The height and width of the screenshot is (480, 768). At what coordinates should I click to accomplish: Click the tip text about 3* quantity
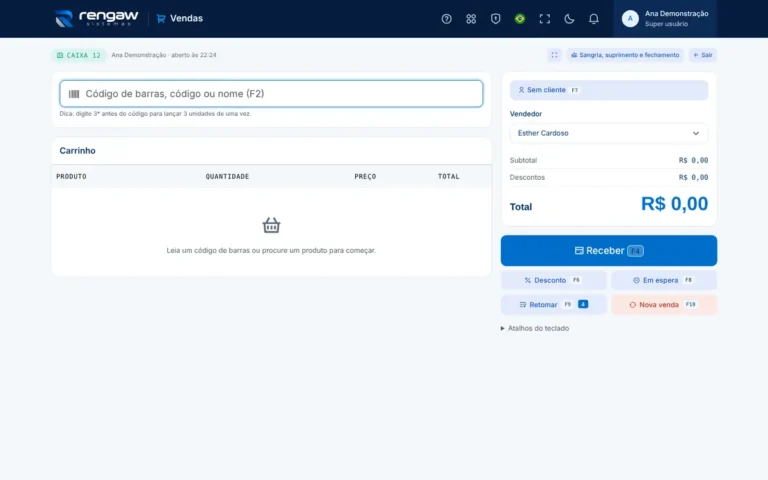click(155, 114)
